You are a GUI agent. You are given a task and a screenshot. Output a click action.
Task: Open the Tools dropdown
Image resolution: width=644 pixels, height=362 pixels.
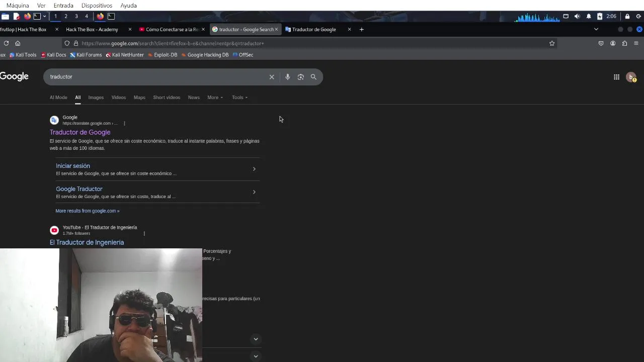click(239, 98)
